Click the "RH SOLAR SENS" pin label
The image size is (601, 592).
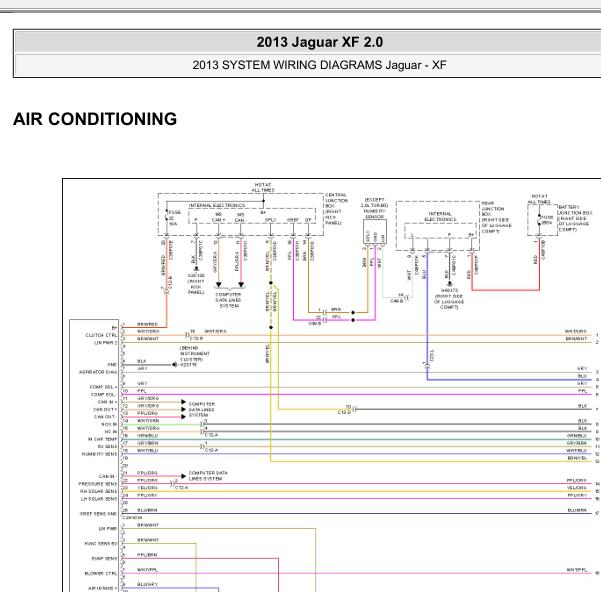99,491
